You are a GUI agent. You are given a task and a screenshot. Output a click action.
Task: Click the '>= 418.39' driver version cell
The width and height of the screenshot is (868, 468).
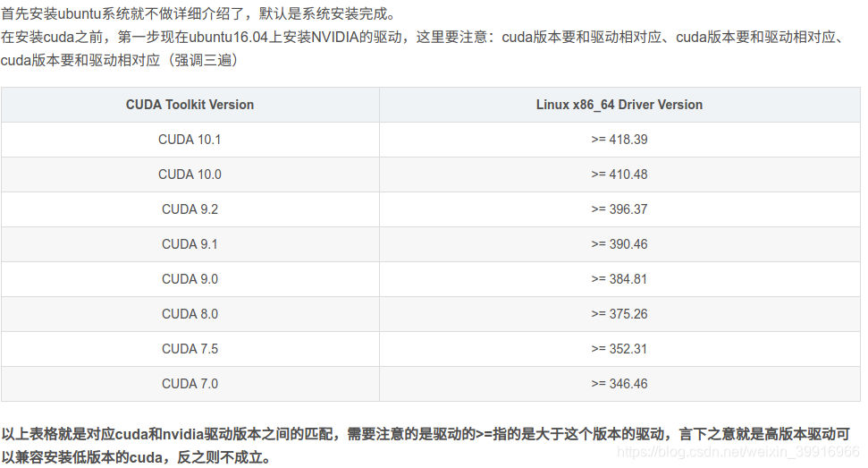tap(619, 140)
